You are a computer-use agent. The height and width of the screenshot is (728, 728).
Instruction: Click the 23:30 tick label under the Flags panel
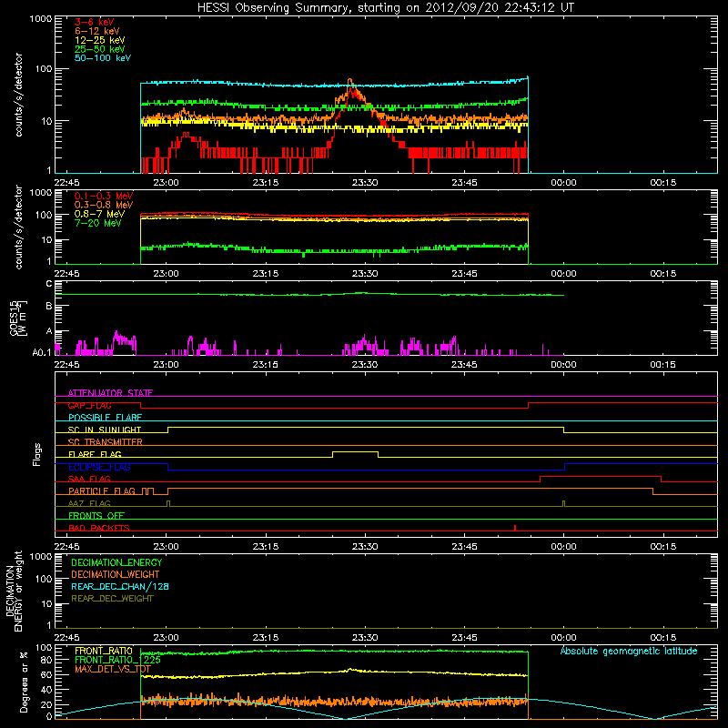[x=365, y=547]
